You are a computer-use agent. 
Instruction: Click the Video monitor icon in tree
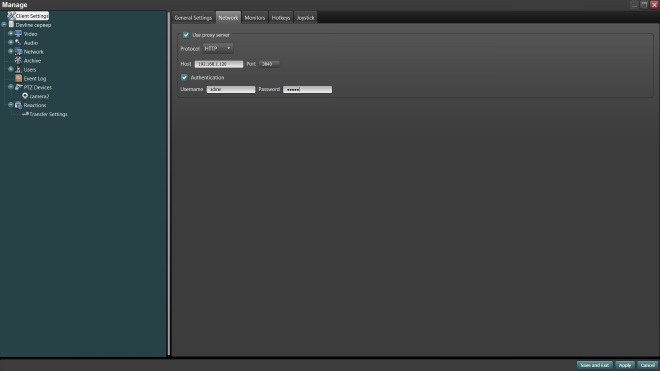(18, 34)
